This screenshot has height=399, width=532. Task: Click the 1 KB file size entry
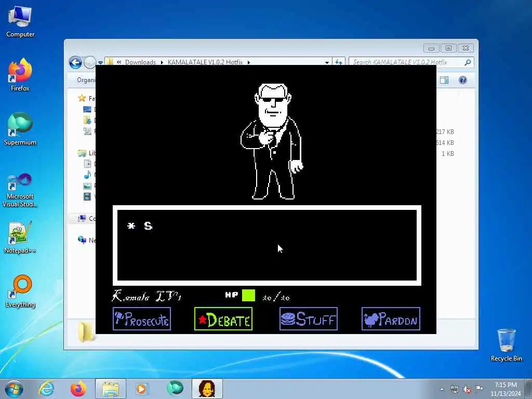tap(448, 153)
